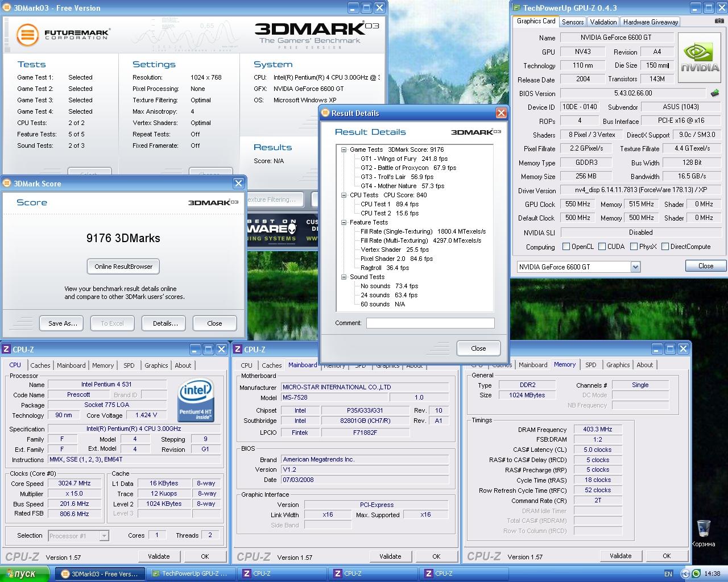Select Memory tab in left CPU-Z window
728x582 pixels.
click(103, 365)
